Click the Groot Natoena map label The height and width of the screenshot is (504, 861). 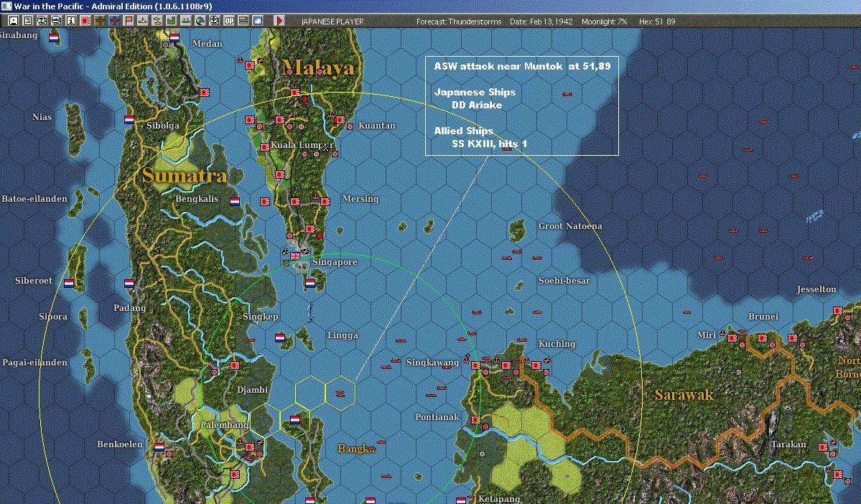tap(570, 226)
